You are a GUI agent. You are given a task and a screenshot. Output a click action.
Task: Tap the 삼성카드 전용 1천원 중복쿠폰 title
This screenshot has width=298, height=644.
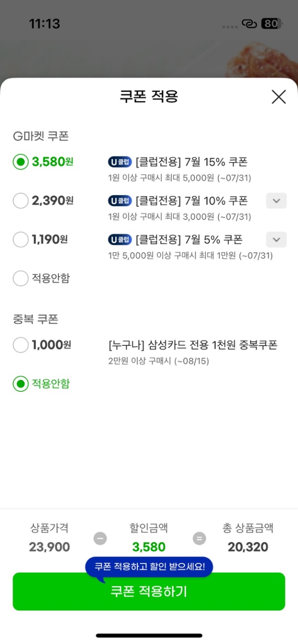(x=192, y=345)
